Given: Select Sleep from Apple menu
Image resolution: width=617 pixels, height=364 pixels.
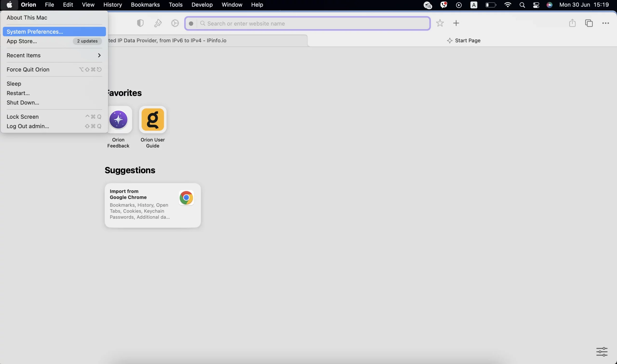Looking at the screenshot, I should pos(54,84).
